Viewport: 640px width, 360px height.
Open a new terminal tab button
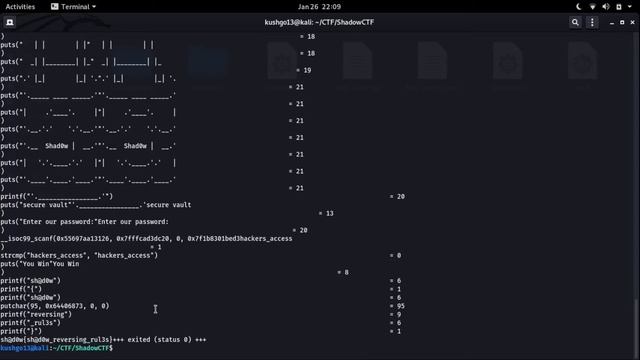(x=10, y=22)
